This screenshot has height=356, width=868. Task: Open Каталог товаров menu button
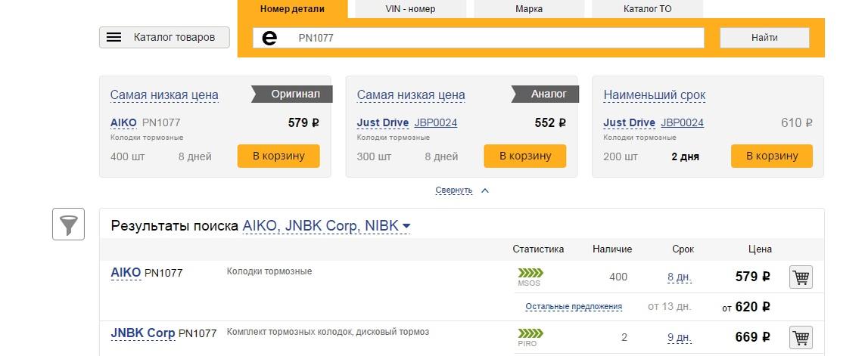[164, 38]
